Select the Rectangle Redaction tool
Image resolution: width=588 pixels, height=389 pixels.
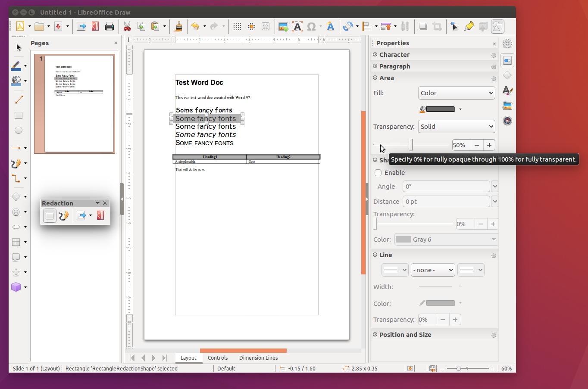[x=49, y=215]
